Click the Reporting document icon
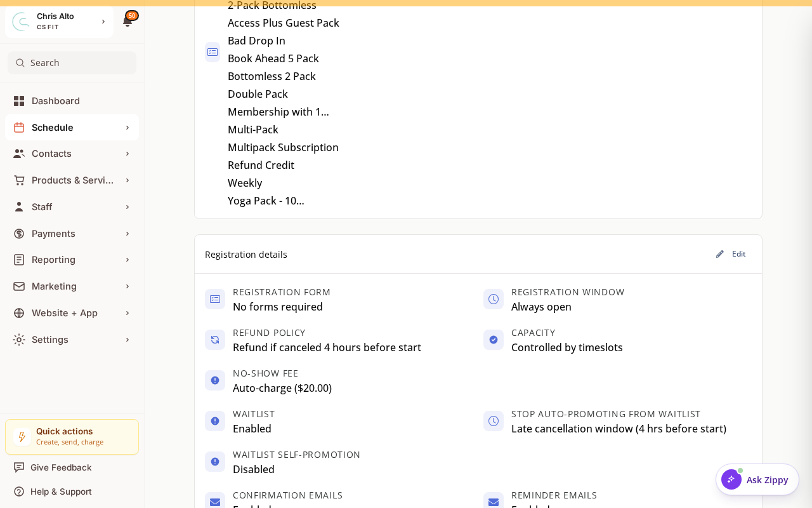Screen dimensions: 812x508 click(x=19, y=260)
